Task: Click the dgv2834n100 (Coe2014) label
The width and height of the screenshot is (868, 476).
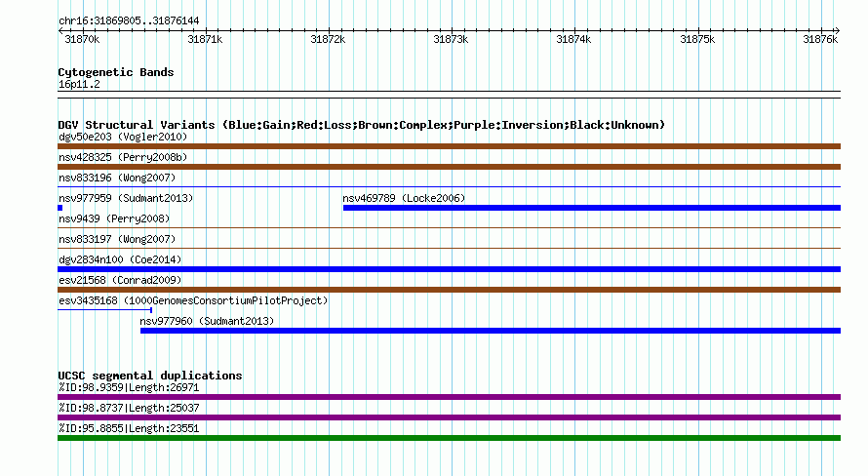Action: [x=120, y=259]
